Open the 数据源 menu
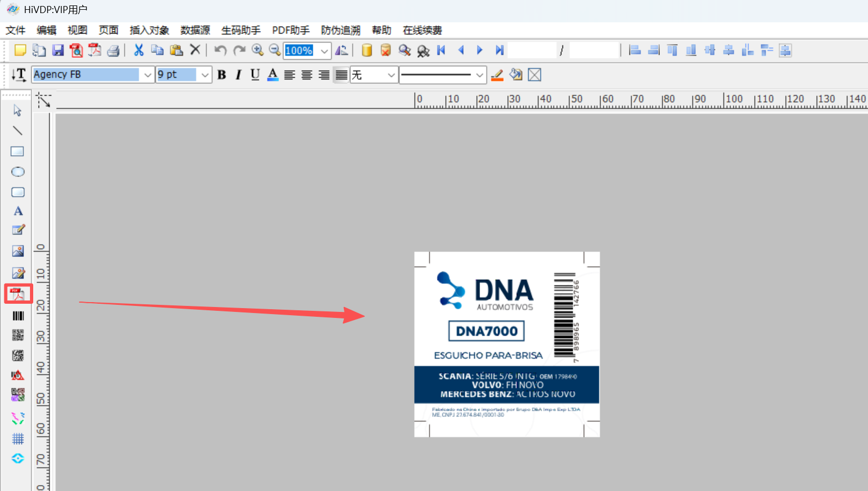This screenshot has height=491, width=868. tap(195, 30)
